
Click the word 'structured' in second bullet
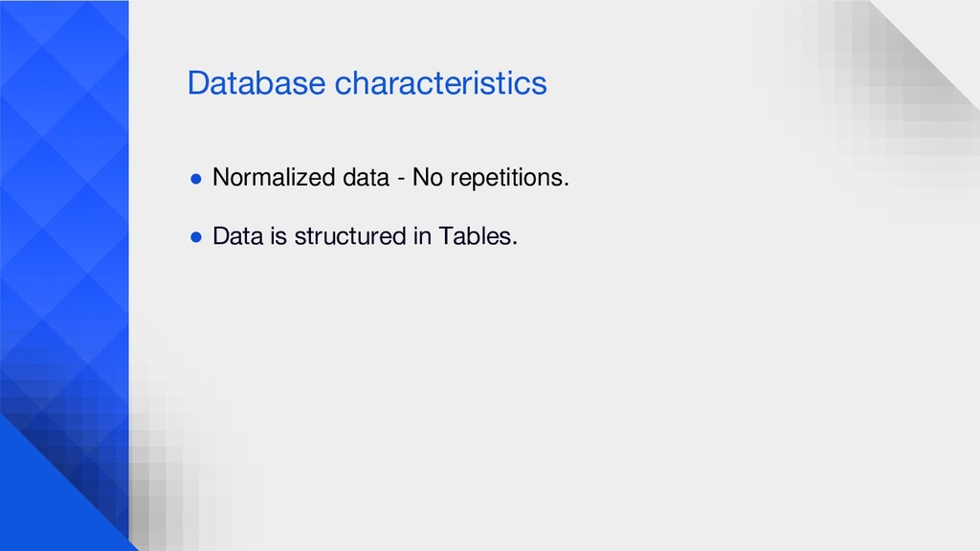coord(350,236)
